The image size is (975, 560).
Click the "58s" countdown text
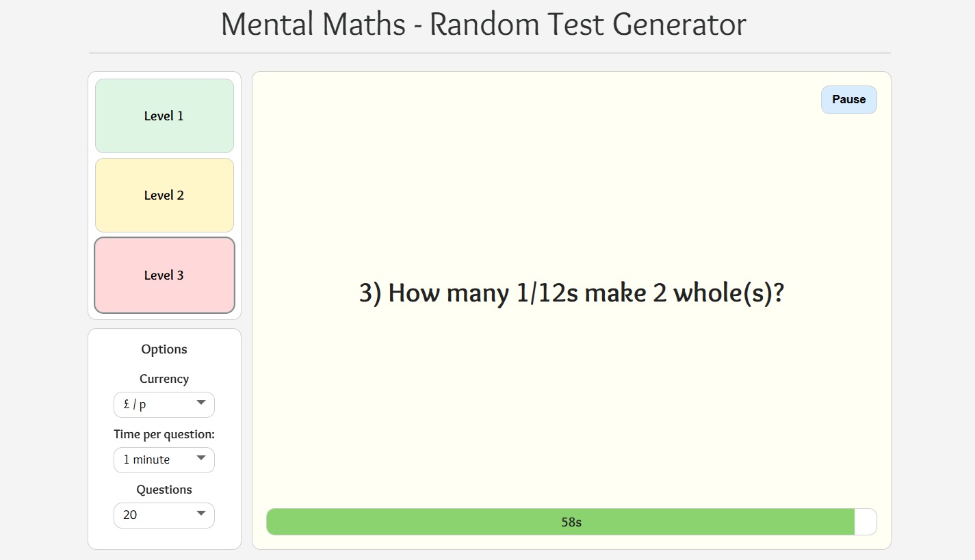(571, 522)
